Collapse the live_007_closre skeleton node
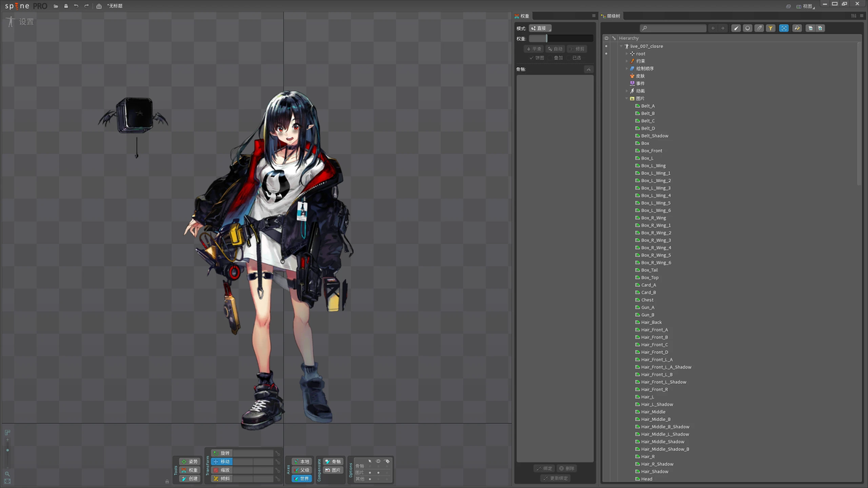This screenshot has height=488, width=868. click(621, 47)
